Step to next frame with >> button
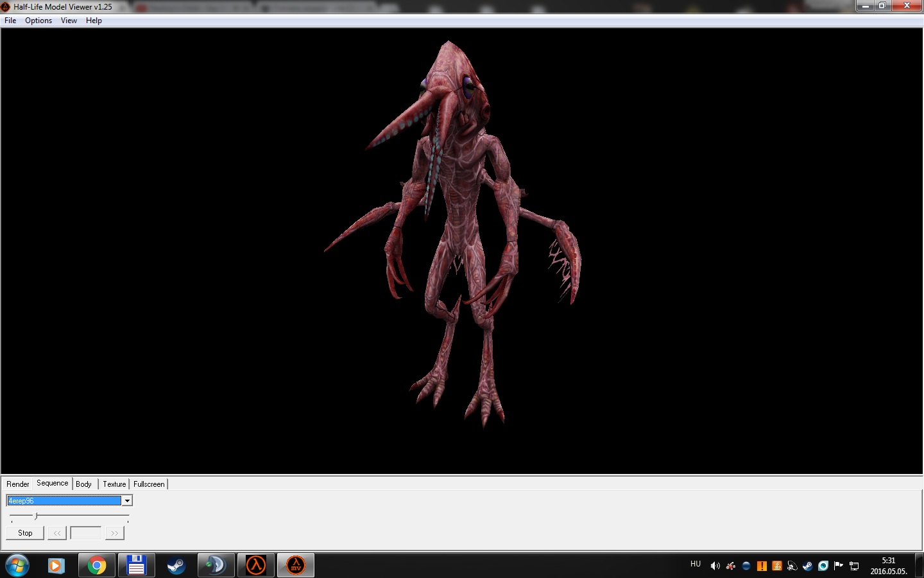Screen dimensions: 924x578 (114, 533)
